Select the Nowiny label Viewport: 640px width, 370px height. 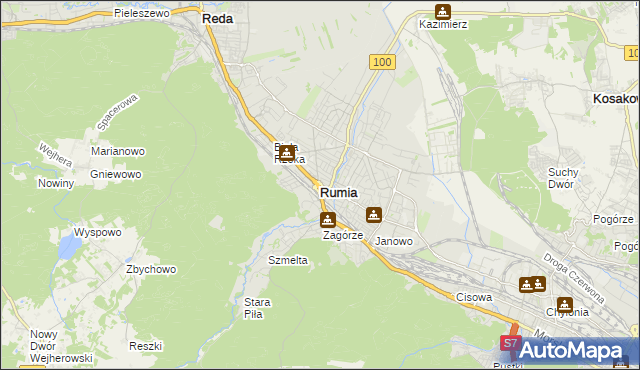[x=56, y=184]
